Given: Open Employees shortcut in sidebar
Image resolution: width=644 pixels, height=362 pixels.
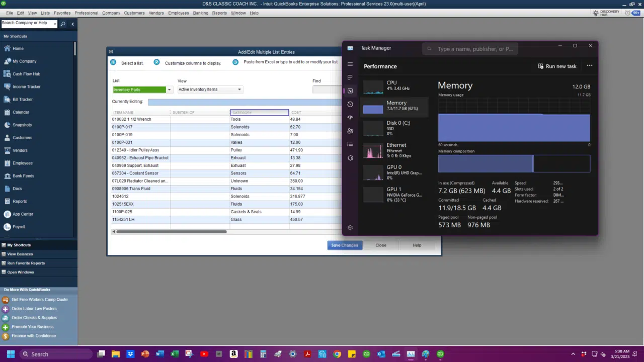Looking at the screenshot, I should [x=22, y=163].
